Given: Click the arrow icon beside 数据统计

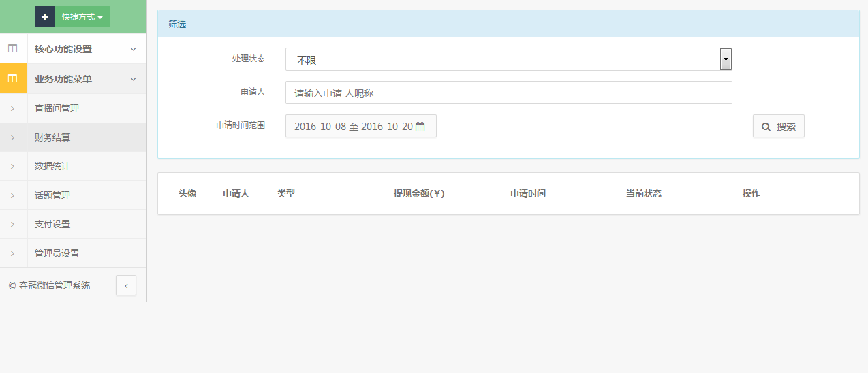Looking at the screenshot, I should (12, 166).
